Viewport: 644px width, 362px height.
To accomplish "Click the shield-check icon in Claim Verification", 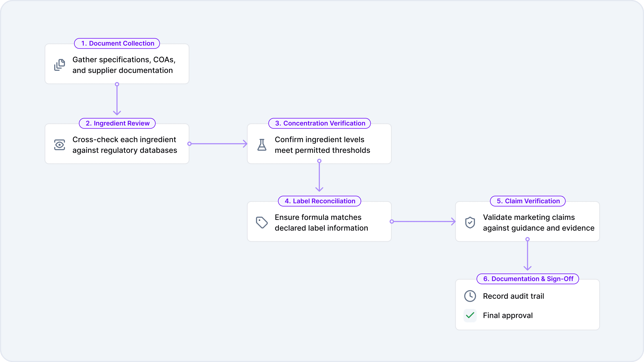I will point(470,222).
